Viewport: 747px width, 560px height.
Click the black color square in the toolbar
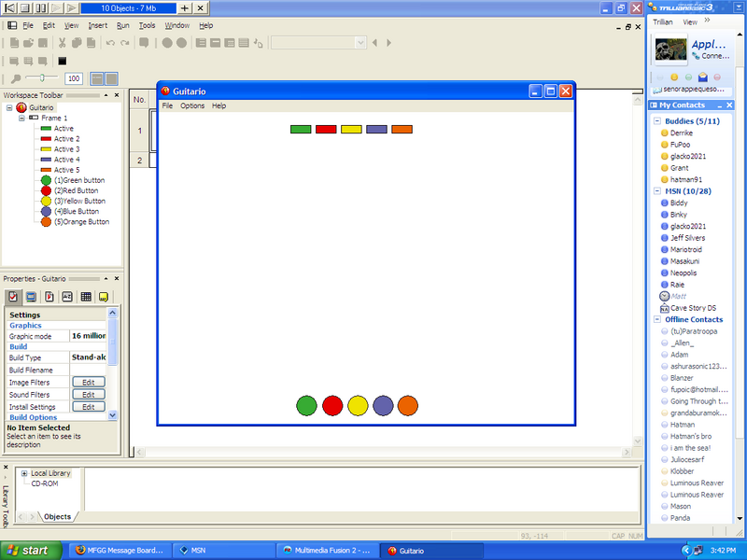[x=63, y=61]
